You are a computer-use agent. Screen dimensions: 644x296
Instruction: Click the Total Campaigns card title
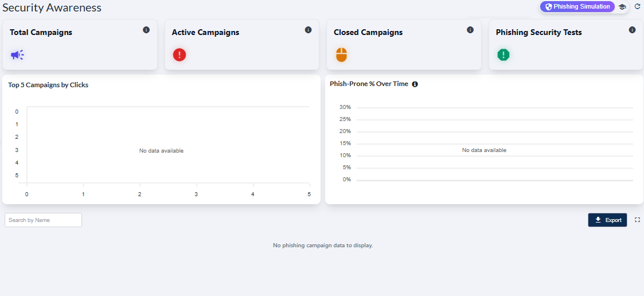pyautogui.click(x=41, y=33)
